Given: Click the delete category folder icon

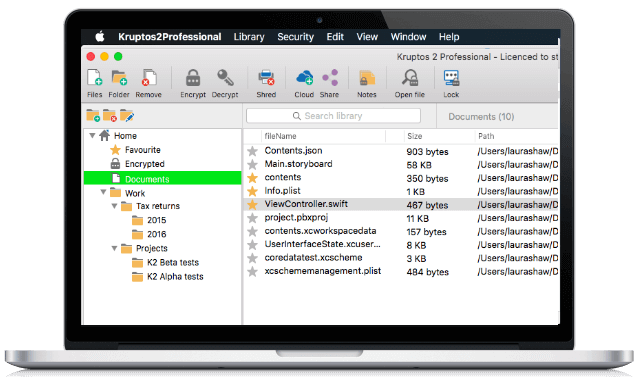Looking at the screenshot, I should tap(110, 116).
